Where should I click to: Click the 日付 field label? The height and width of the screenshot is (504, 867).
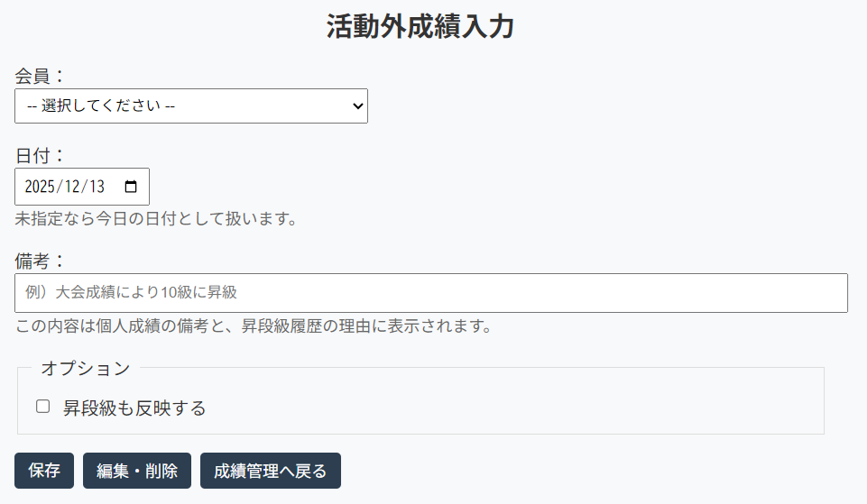tap(40, 155)
